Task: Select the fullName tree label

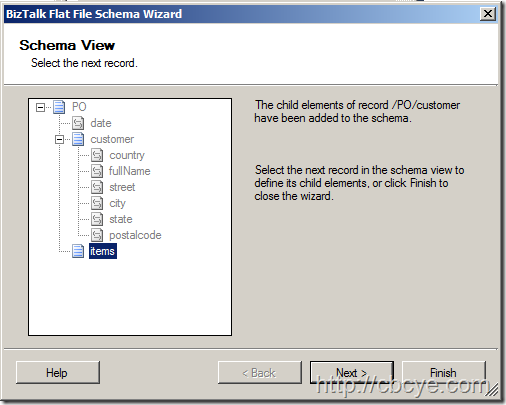Action: coord(130,171)
